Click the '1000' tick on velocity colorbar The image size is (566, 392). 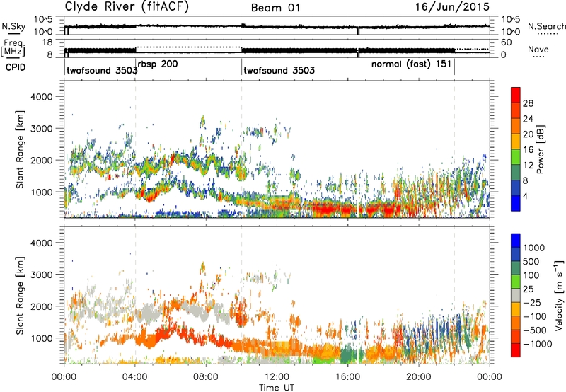[533, 248]
